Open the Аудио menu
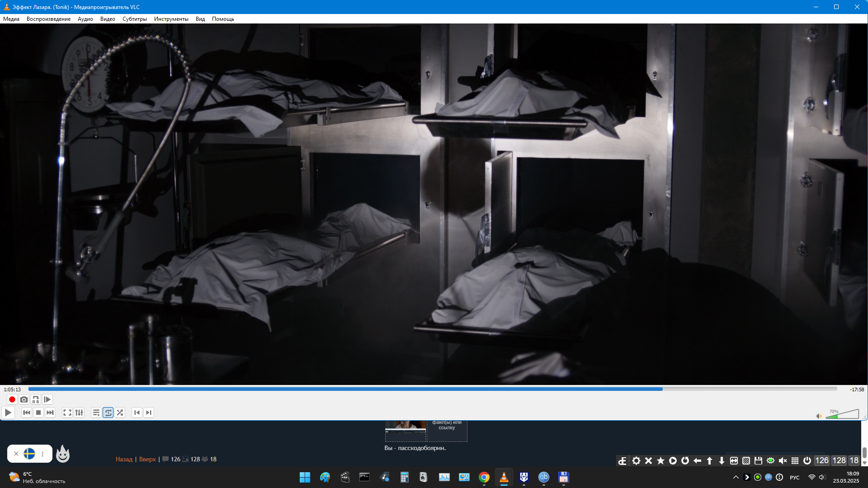The height and width of the screenshot is (488, 868). 85,19
